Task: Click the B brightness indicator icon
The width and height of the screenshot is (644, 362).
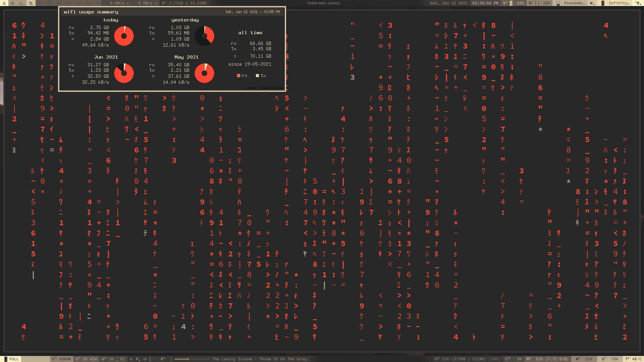Action: pos(531,3)
